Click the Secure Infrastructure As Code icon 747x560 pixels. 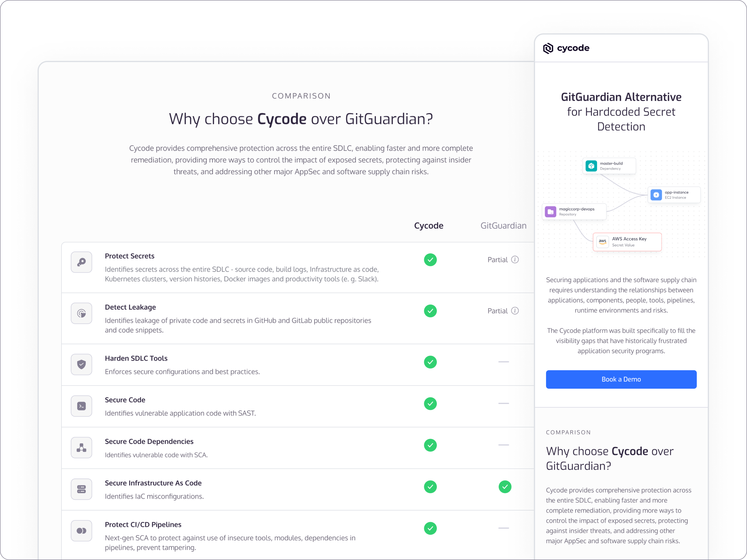pyautogui.click(x=81, y=489)
